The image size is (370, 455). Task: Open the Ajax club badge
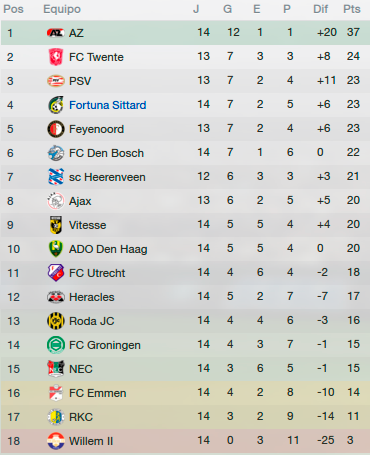(x=56, y=201)
